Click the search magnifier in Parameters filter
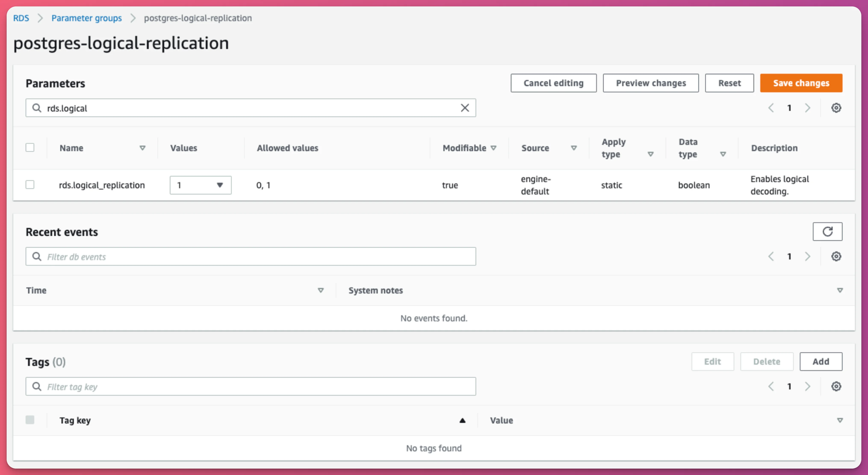The height and width of the screenshot is (475, 868). tap(36, 108)
